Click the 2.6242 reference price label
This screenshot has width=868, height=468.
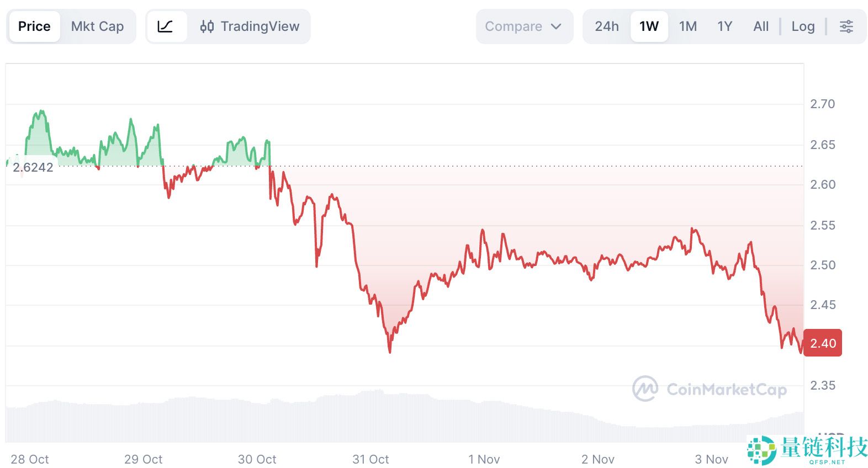[33, 167]
